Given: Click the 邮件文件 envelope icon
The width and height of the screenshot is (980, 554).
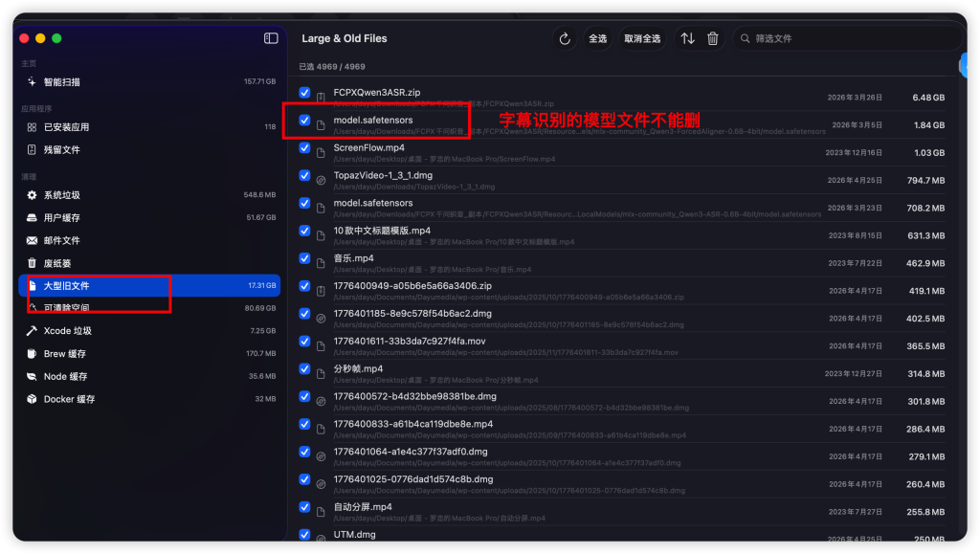Looking at the screenshot, I should [x=32, y=241].
